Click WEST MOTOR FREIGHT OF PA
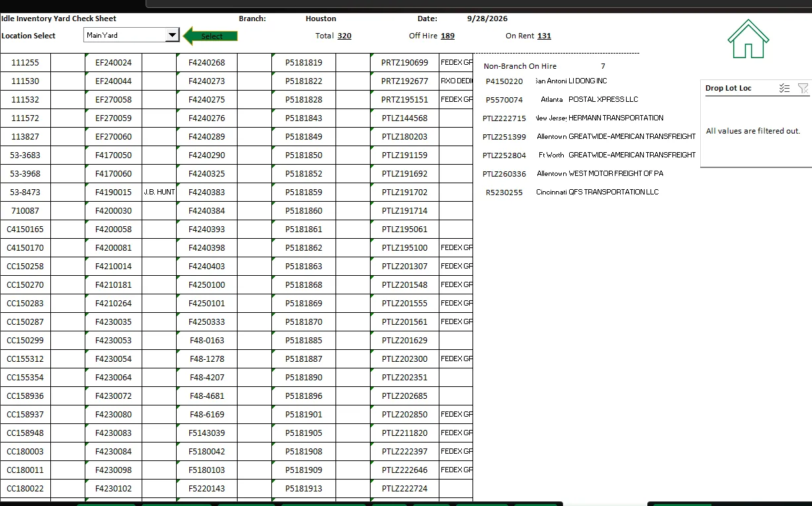This screenshot has height=506, width=812. [616, 174]
